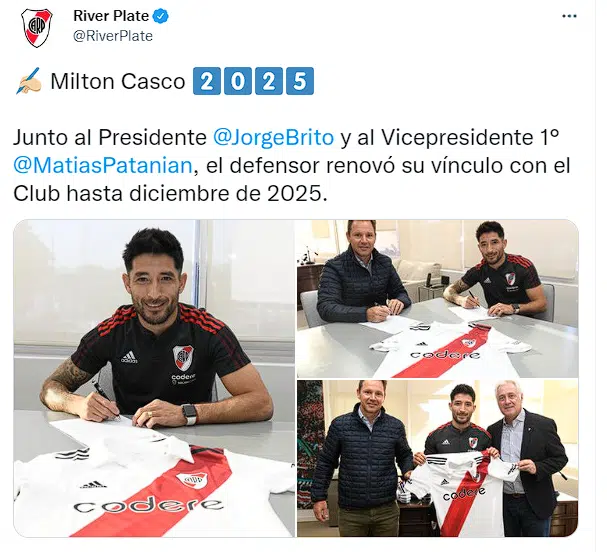The width and height of the screenshot is (607, 552).
Task: Click the Milton Casco headline text
Action: [x=118, y=81]
